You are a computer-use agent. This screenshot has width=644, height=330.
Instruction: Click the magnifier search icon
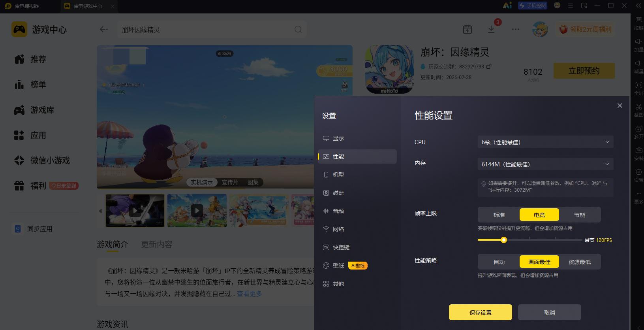tap(298, 29)
